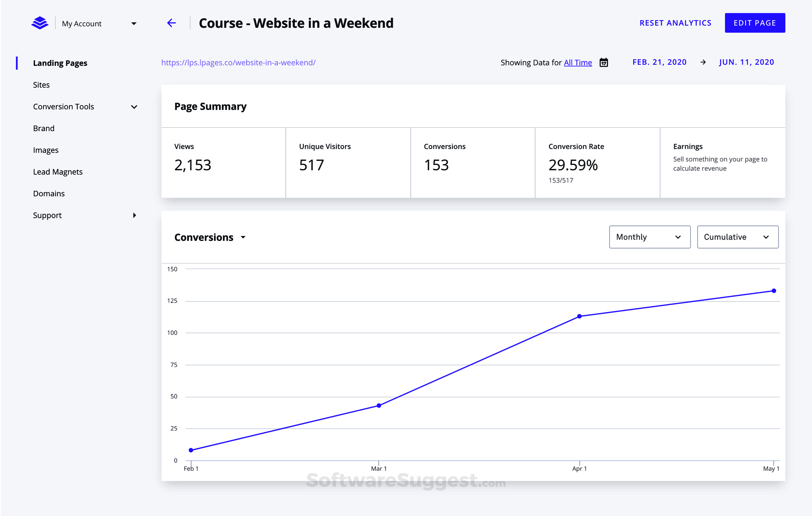Click the Edit Page button
Viewport: 812px width, 516px height.
tap(755, 23)
